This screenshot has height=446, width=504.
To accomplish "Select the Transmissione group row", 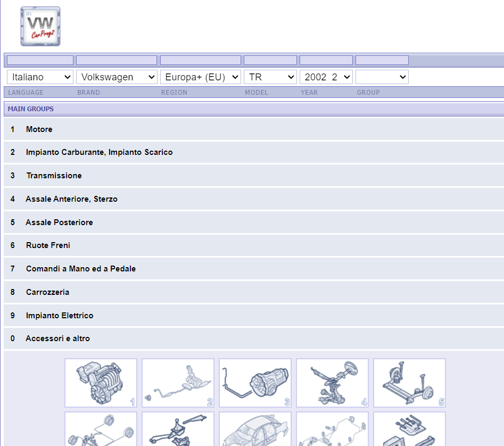I will tap(254, 176).
